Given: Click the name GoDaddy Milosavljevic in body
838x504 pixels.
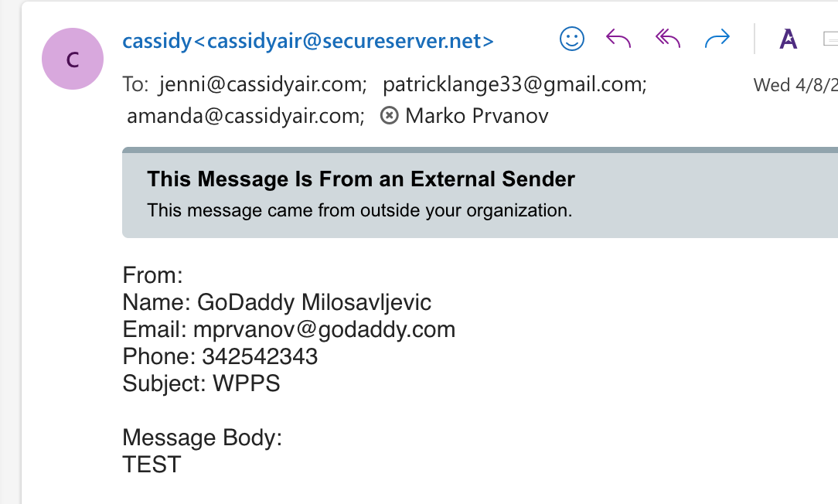Looking at the screenshot, I should [x=314, y=302].
